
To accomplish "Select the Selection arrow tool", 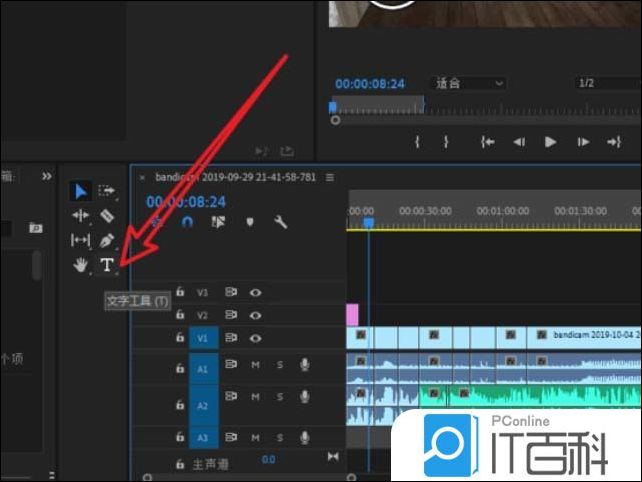I will point(80,190).
